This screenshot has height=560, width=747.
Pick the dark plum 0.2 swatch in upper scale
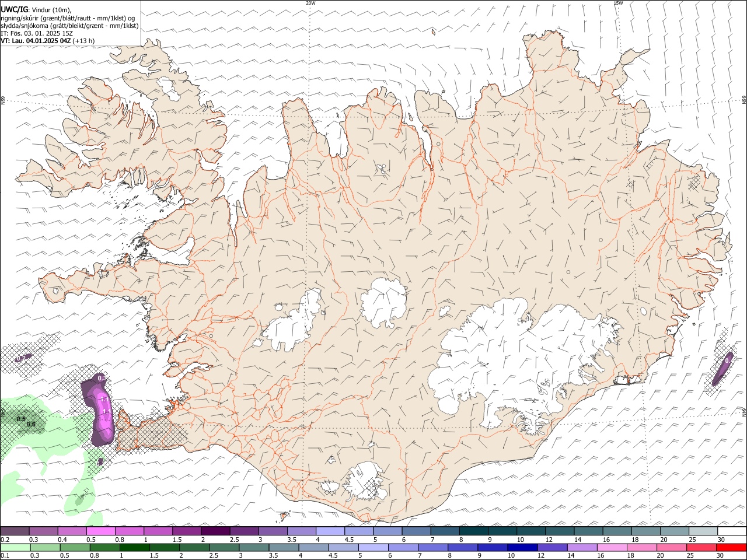[15, 531]
